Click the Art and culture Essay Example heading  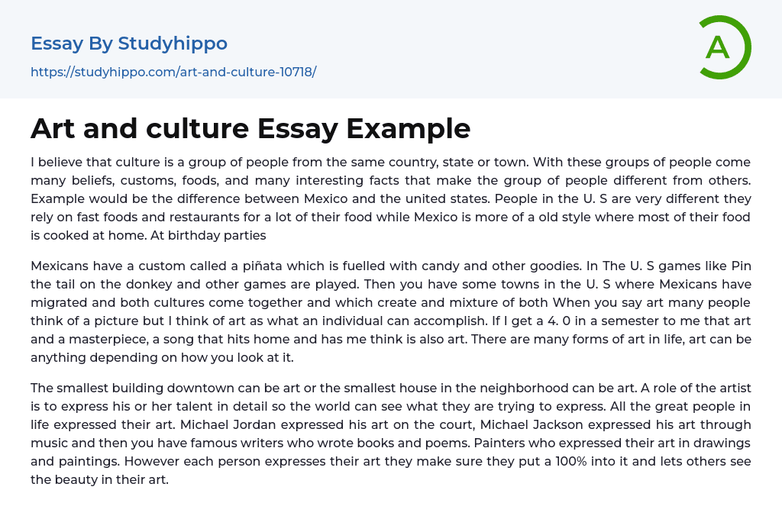coord(250,128)
